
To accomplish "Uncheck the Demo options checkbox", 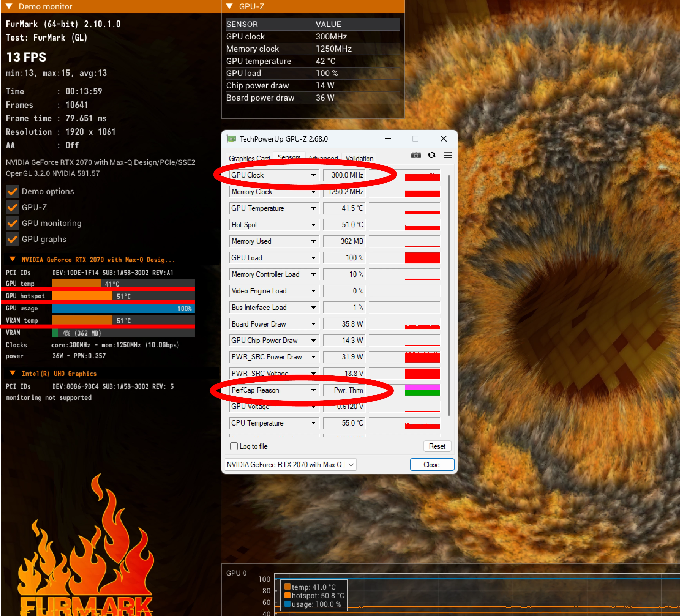I will coord(13,192).
